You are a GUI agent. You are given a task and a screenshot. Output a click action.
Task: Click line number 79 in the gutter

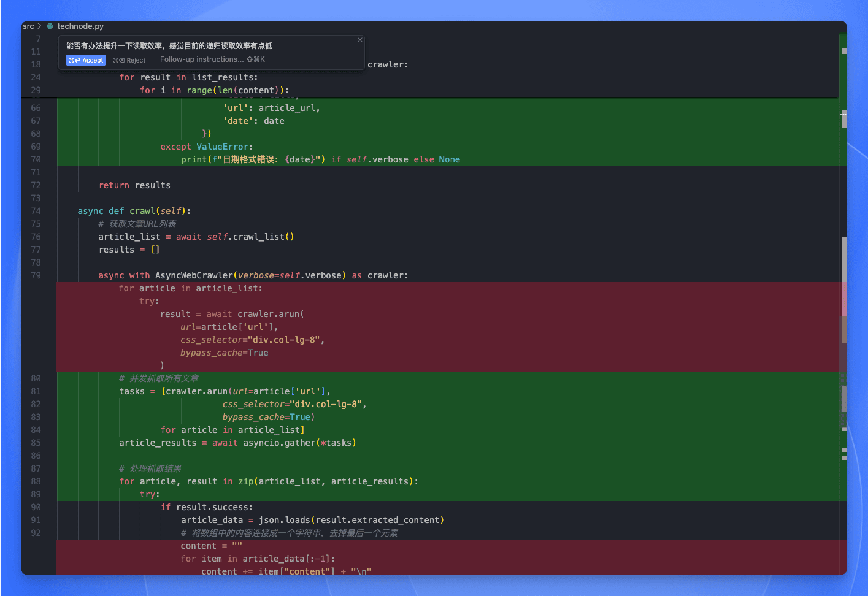(36, 275)
